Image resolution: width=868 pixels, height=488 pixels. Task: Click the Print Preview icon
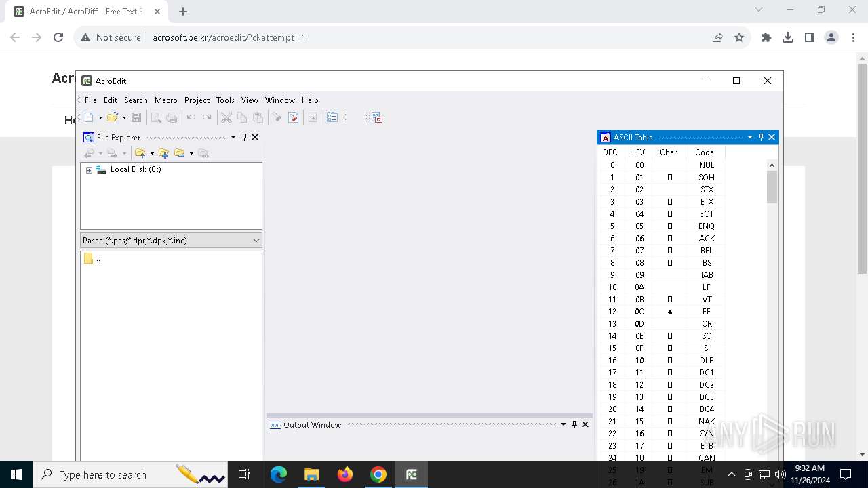pyautogui.click(x=156, y=117)
